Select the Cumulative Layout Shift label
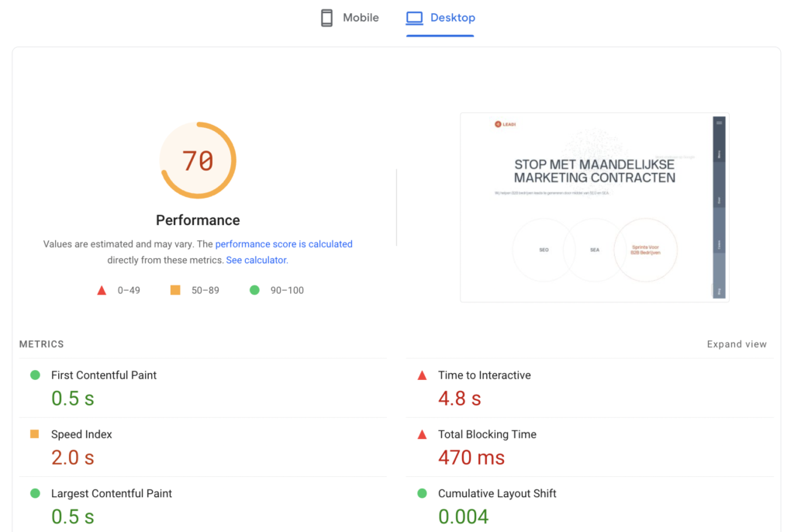Screen dimensions: 794x532 (x=497, y=494)
